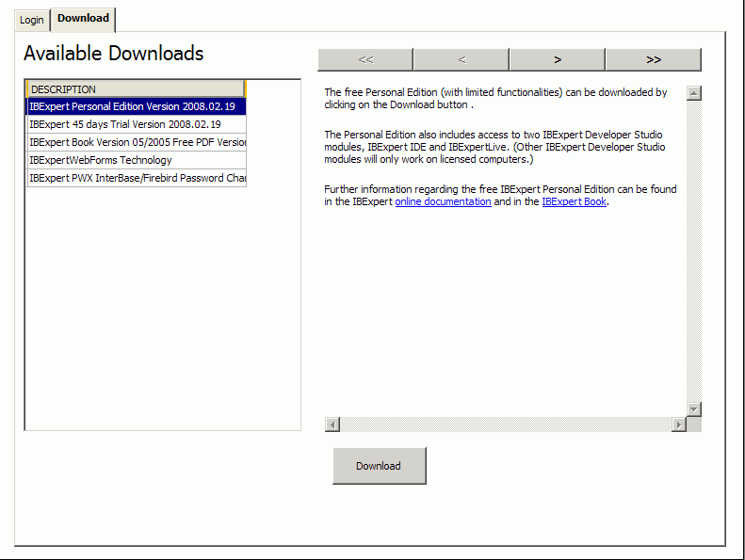Click the vertical scrollbar up arrow
The image size is (745, 560).
[x=694, y=93]
